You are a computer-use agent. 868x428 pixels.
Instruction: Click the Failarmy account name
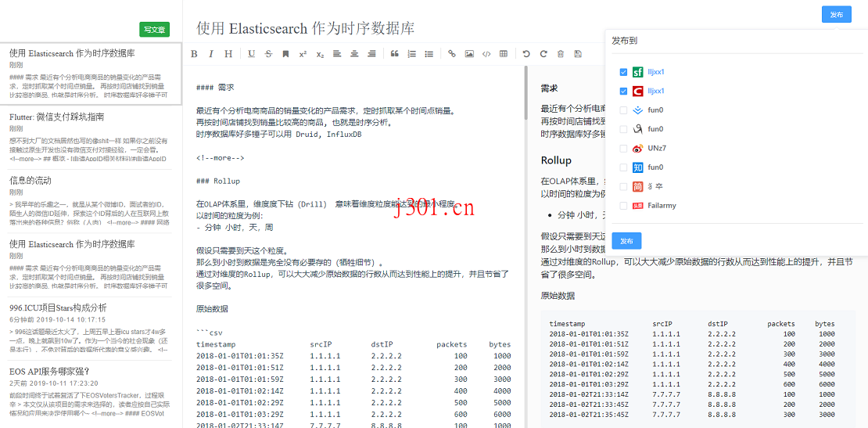662,206
